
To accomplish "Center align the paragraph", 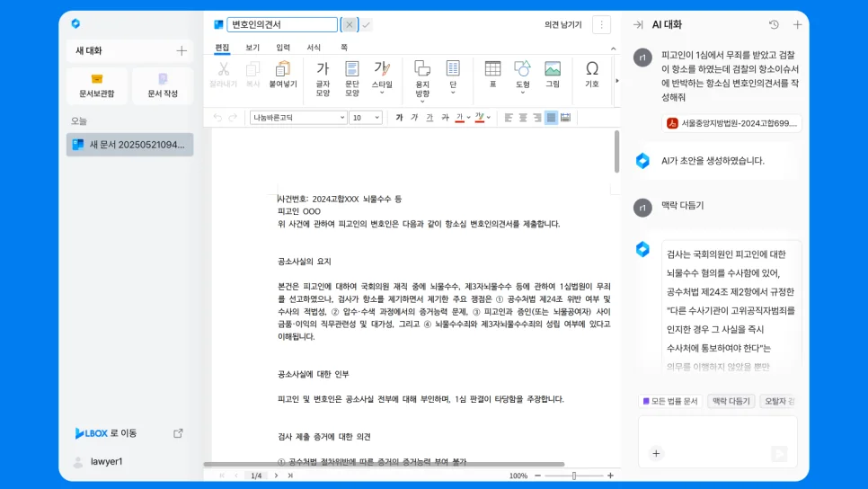I will click(523, 118).
